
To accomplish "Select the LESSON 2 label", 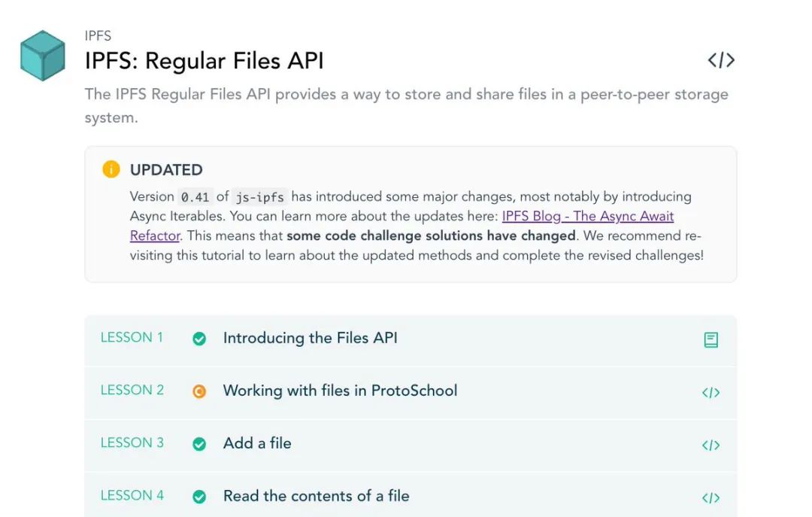I will pyautogui.click(x=132, y=390).
